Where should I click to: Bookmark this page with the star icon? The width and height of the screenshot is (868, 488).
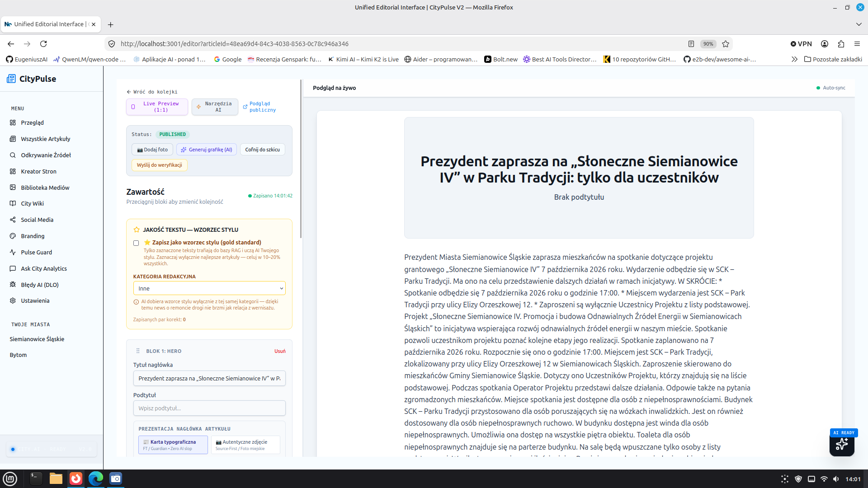(726, 44)
